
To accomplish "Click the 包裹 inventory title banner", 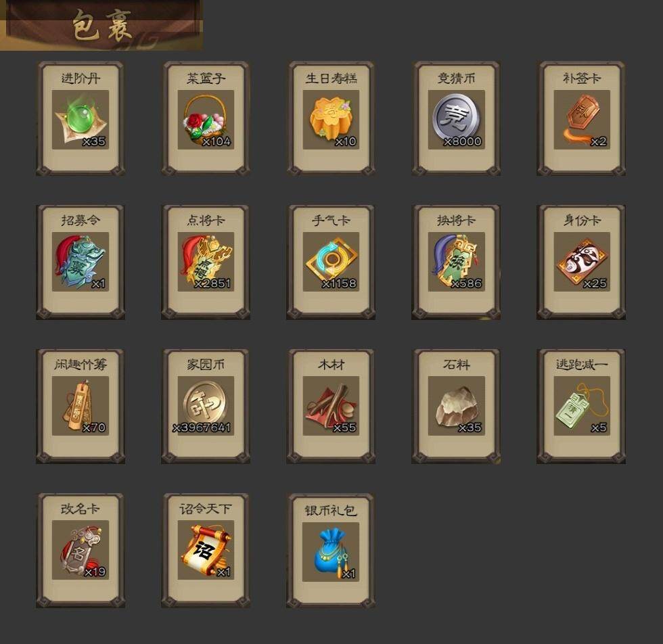I will [x=101, y=26].
